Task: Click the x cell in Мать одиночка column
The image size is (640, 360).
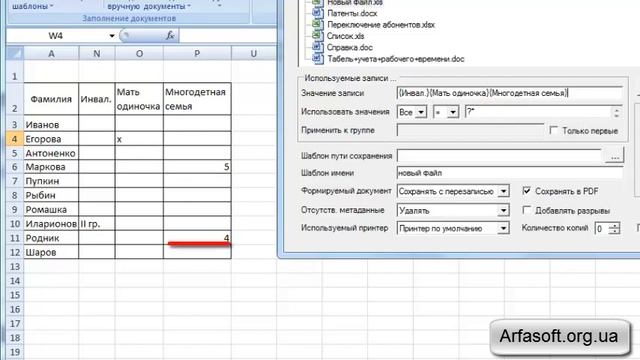Action: [x=139, y=139]
